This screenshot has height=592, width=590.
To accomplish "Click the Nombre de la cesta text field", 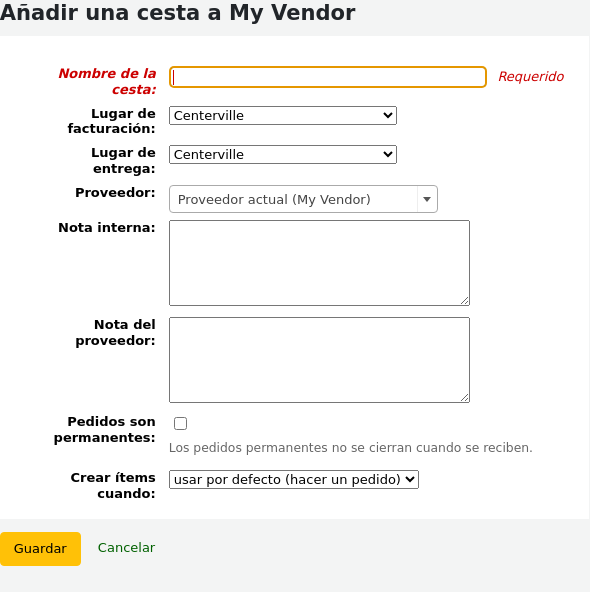I will point(328,77).
